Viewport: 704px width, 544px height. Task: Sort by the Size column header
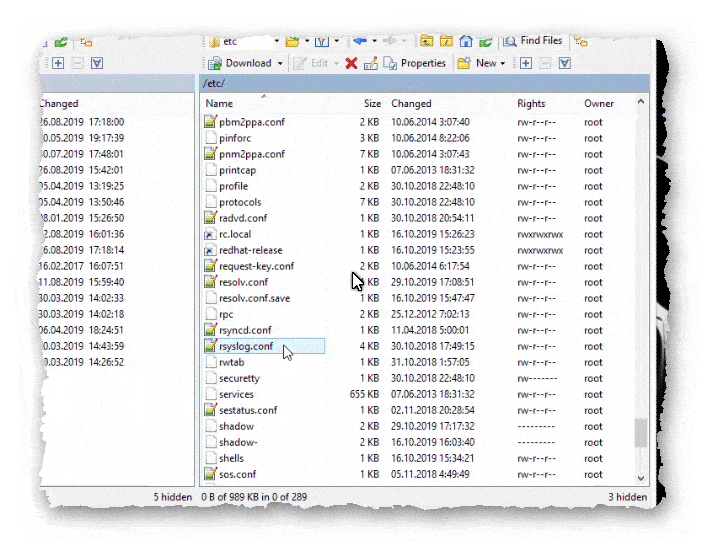[x=372, y=104]
